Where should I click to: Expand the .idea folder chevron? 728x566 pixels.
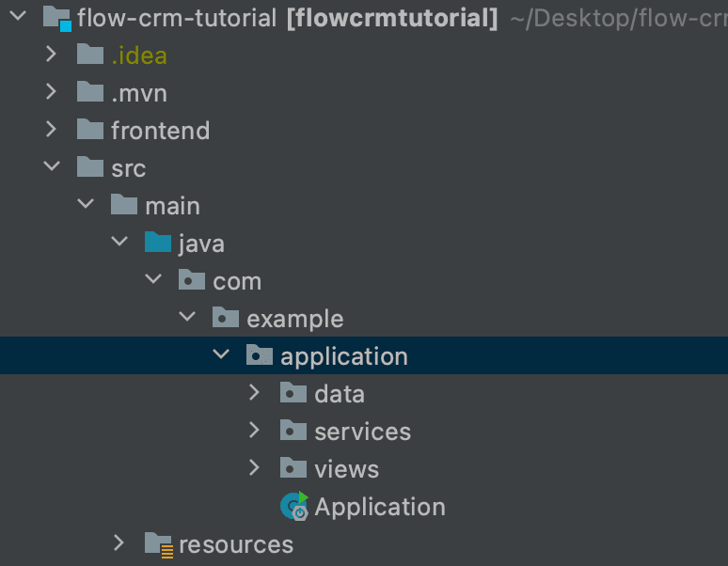pos(51,55)
